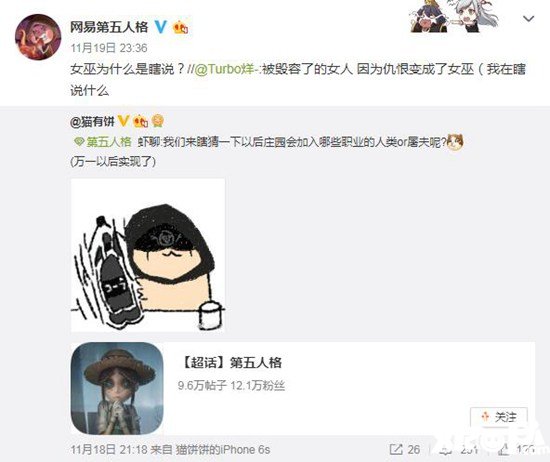This screenshot has width=550, height=462.
Task: Click the repost icon showing 26
Action: click(396, 449)
